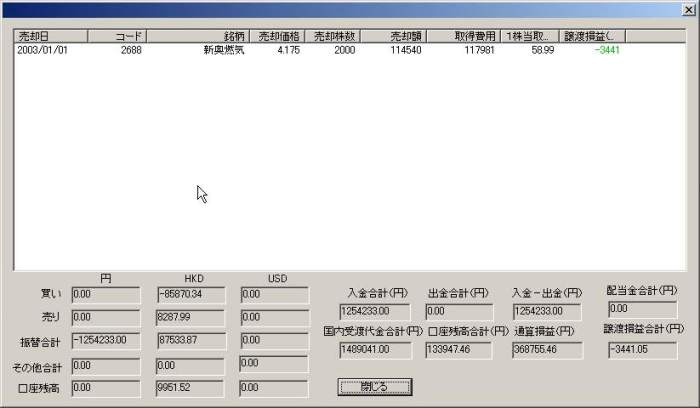The height and width of the screenshot is (408, 700).
Task: Click the HKD 買い field showing -85870.34
Action: [192, 294]
